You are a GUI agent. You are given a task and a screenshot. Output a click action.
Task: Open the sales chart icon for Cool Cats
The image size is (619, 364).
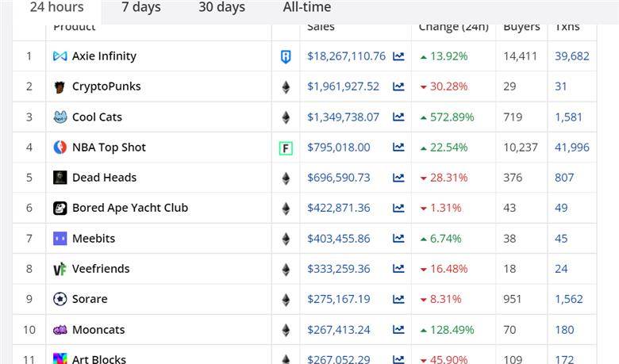(398, 117)
